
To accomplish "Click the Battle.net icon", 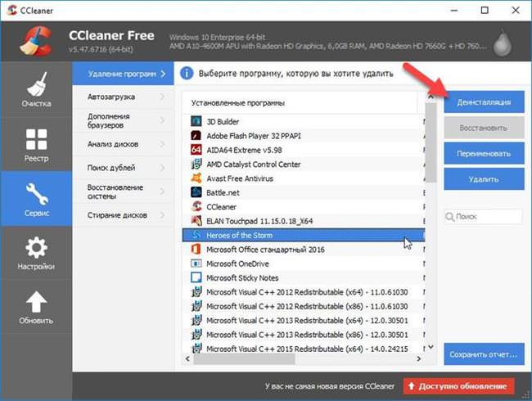I will coord(196,192).
